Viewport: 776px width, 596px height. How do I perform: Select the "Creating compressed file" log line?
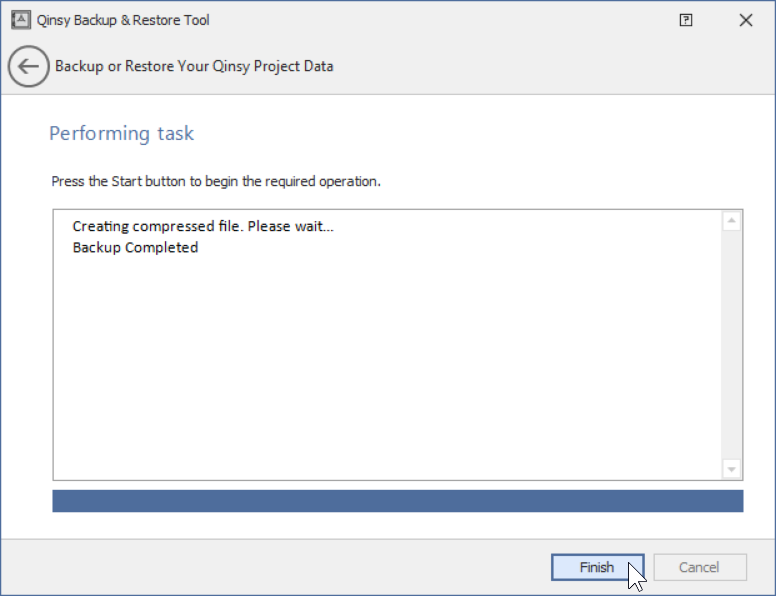pos(203,226)
